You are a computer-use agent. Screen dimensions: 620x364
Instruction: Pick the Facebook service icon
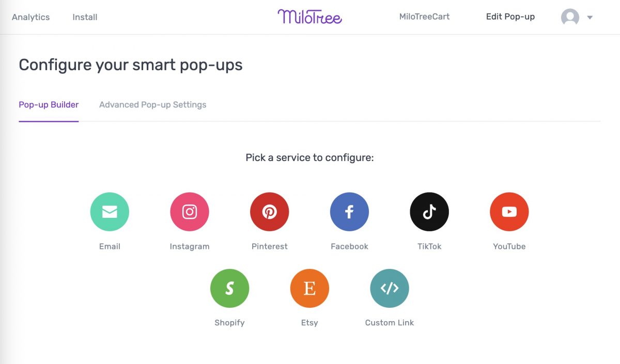349,212
